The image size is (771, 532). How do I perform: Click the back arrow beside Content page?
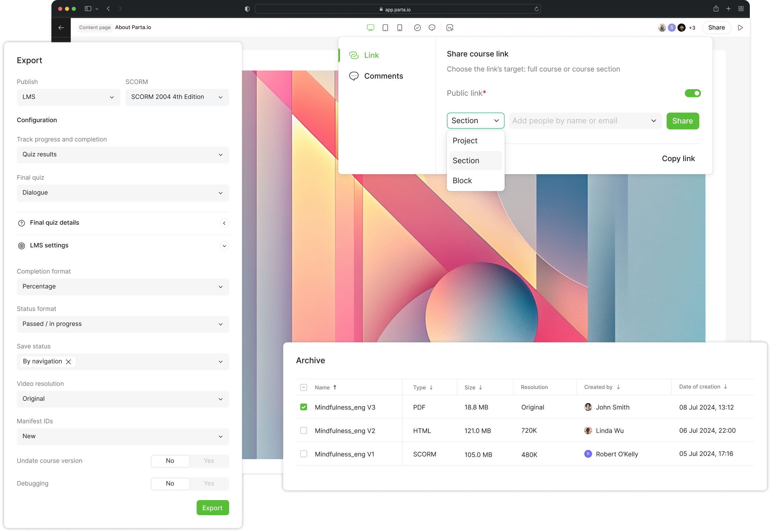click(x=61, y=28)
